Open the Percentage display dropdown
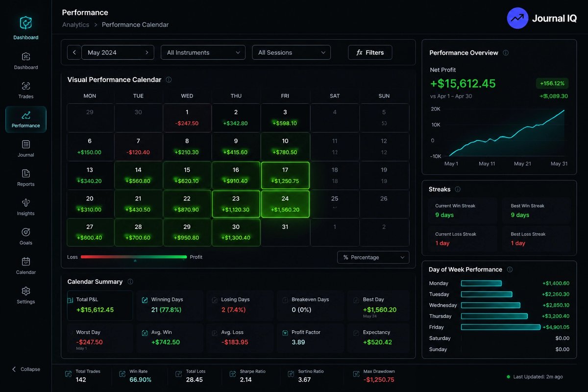Screen dimensions: 588x392 (x=373, y=257)
